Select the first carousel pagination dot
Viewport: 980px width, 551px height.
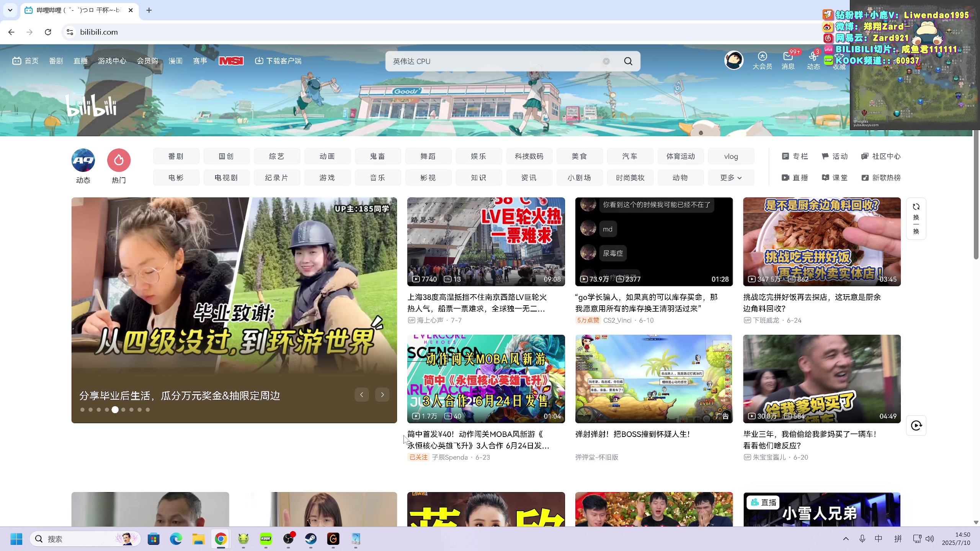(82, 409)
